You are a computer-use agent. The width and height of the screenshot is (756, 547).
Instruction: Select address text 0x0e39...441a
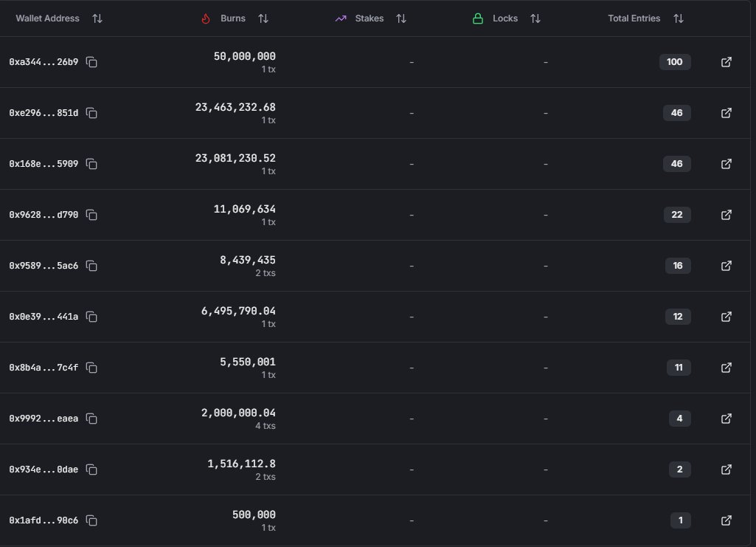coord(44,317)
